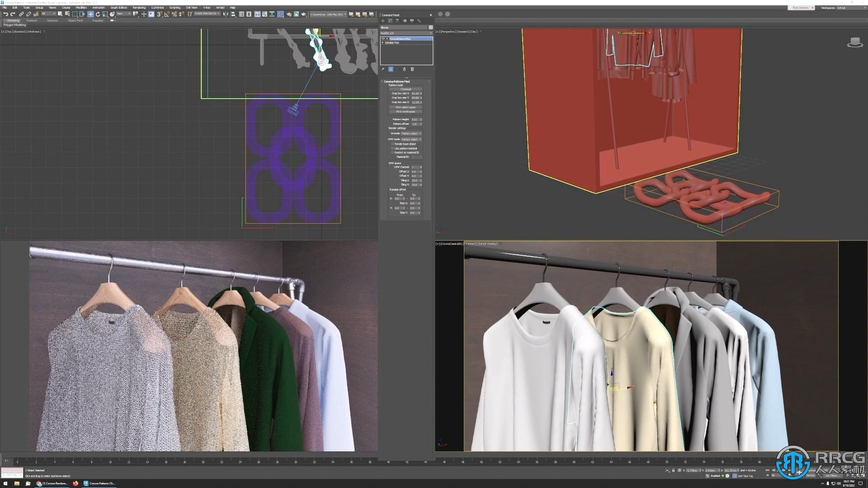868x488 pixels.
Task: Toggle Show End Result icon
Action: (391, 69)
